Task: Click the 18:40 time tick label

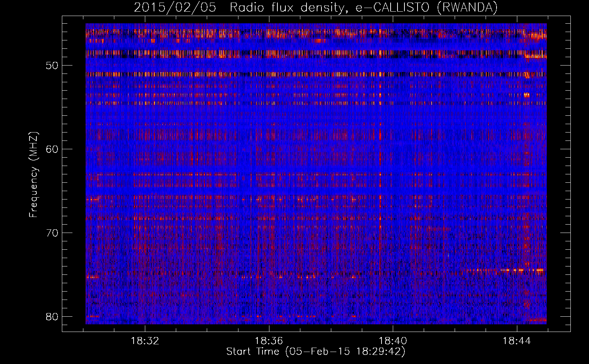Action: pos(393,341)
